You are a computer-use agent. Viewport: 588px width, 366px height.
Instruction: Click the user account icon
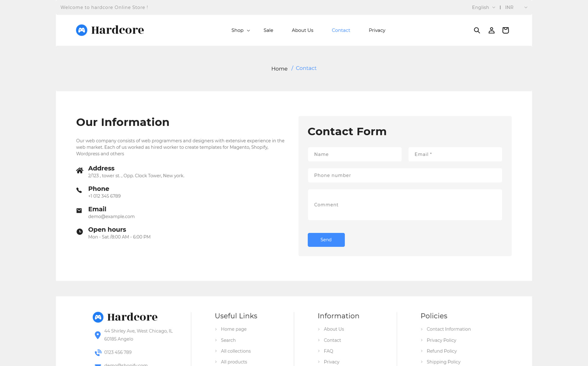point(491,30)
